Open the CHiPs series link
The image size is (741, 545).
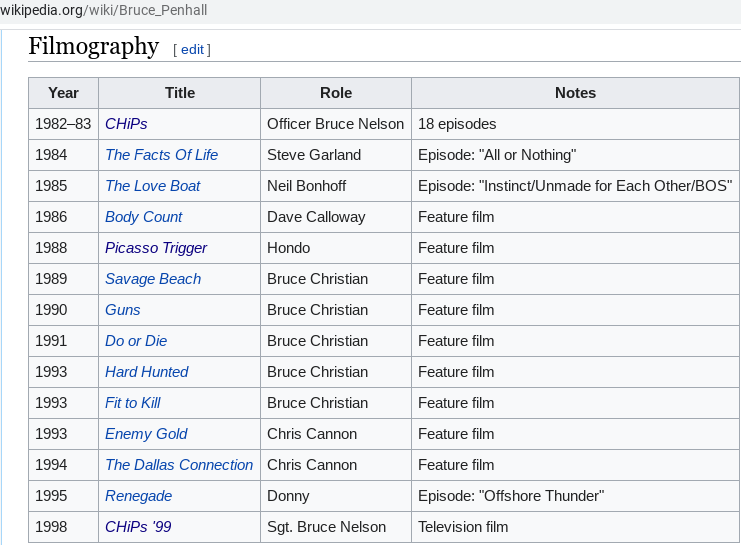(126, 124)
